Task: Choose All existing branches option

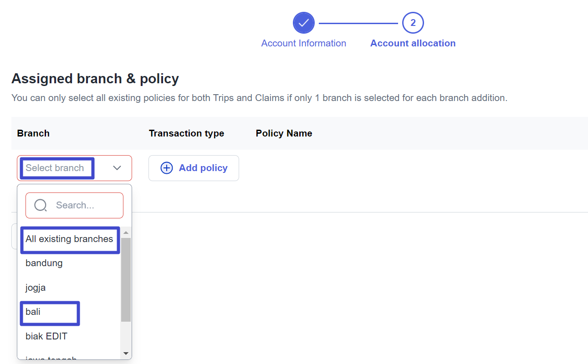Action: coord(69,239)
